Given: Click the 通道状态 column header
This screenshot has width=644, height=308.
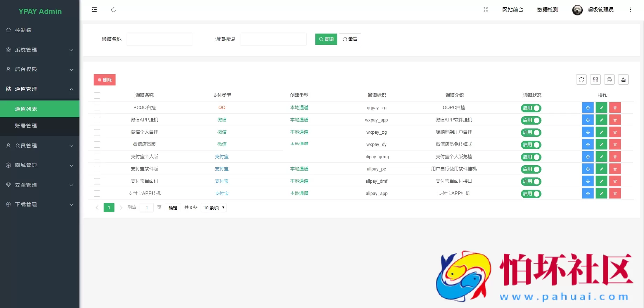Looking at the screenshot, I should [532, 95].
